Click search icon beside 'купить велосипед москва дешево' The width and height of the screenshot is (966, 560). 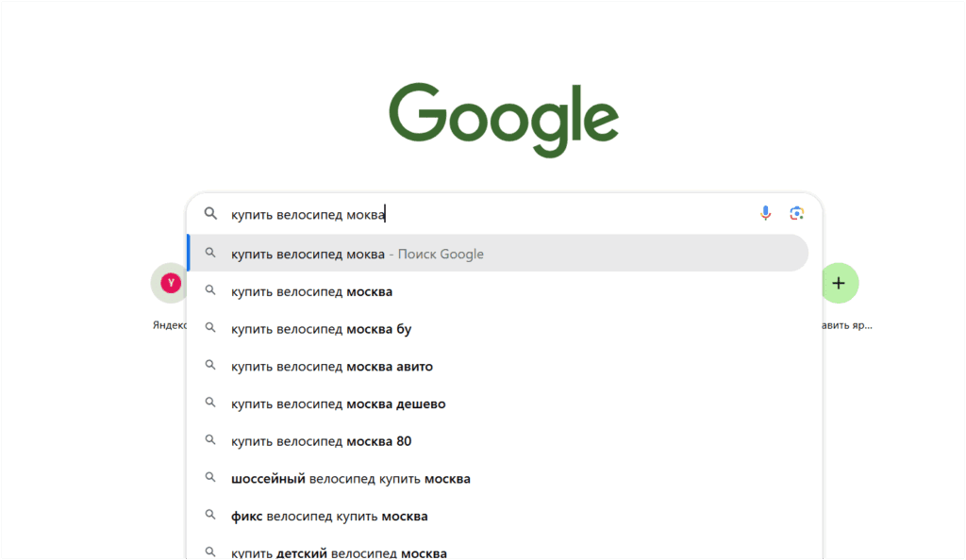pos(210,403)
